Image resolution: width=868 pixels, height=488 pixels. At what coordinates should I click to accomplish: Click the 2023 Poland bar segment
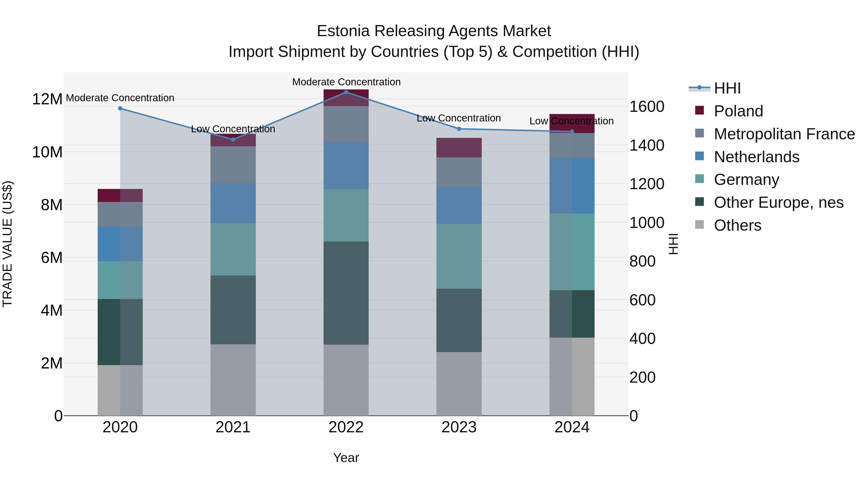(x=459, y=147)
